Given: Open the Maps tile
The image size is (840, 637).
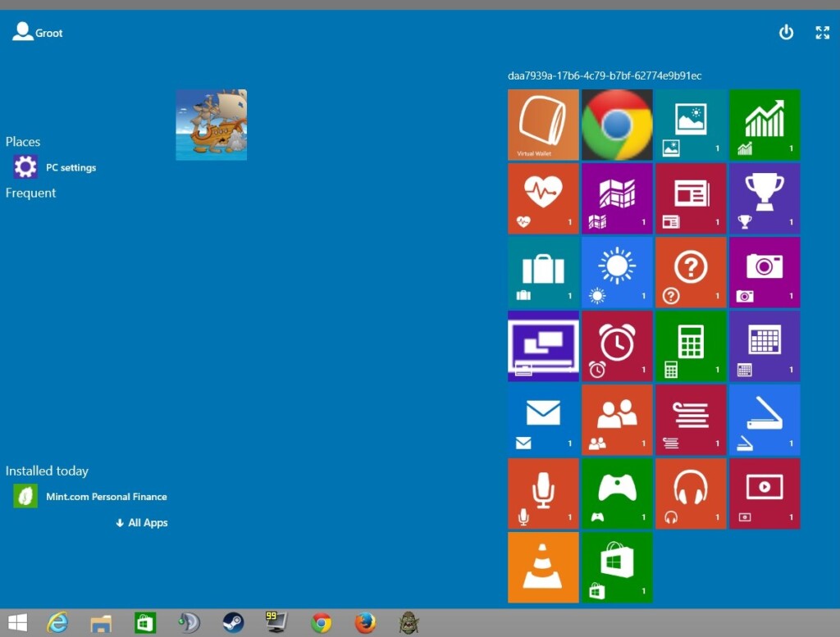Looking at the screenshot, I should (x=617, y=198).
